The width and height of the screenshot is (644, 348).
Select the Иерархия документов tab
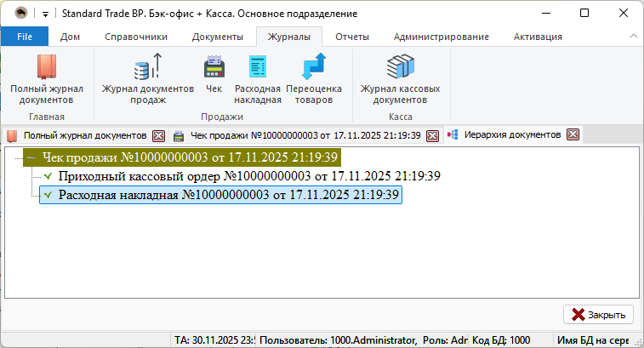pos(512,134)
